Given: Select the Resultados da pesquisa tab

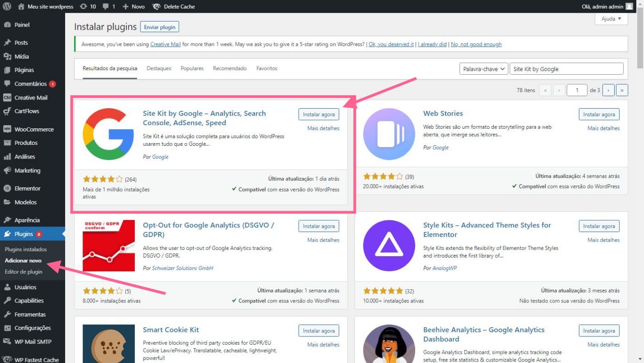Looking at the screenshot, I should point(110,68).
